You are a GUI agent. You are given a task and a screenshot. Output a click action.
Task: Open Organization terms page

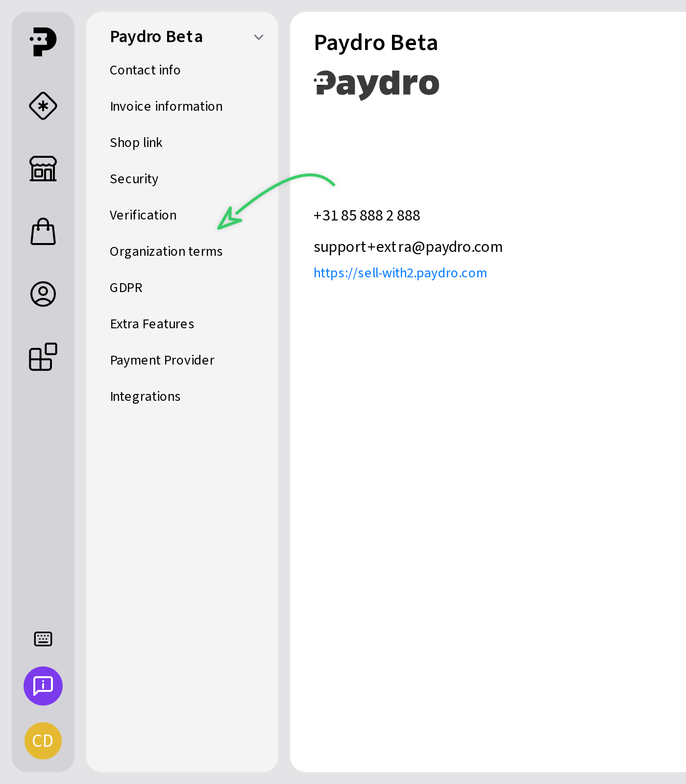166,251
